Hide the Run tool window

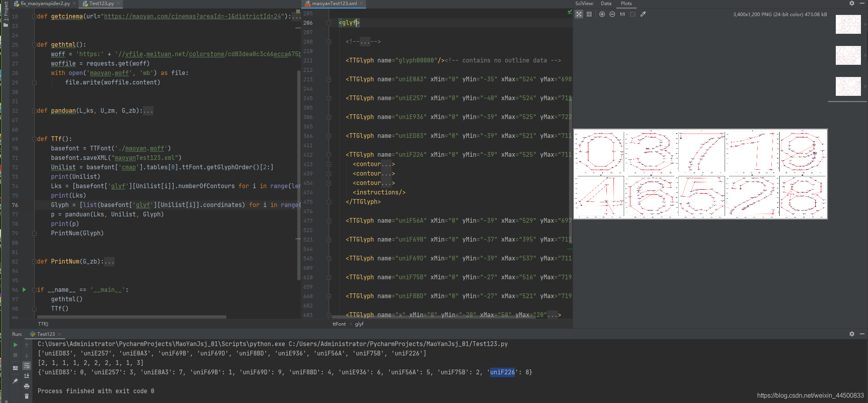pyautogui.click(x=862, y=334)
